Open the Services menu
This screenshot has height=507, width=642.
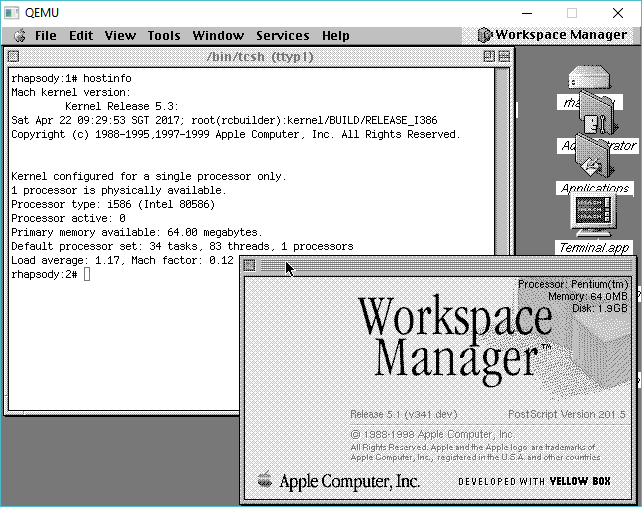[282, 35]
